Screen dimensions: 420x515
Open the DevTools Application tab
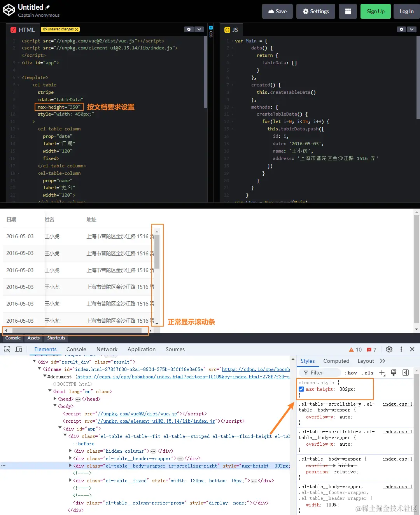[142, 349]
